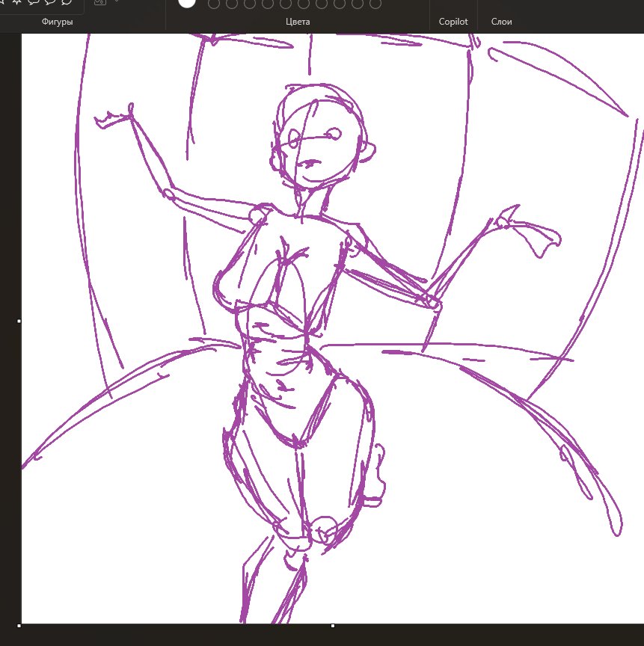
Task: Open the Copilot panel
Action: click(x=453, y=22)
